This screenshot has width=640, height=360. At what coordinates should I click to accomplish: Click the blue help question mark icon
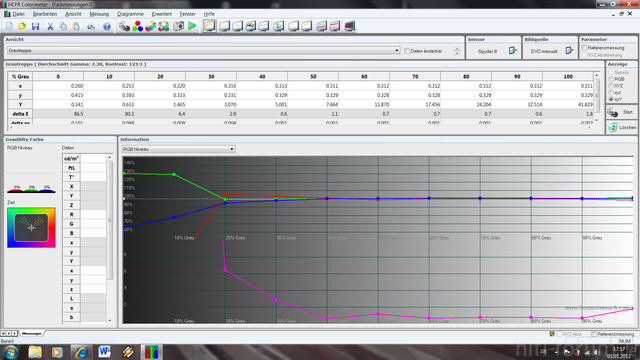click(x=107, y=27)
